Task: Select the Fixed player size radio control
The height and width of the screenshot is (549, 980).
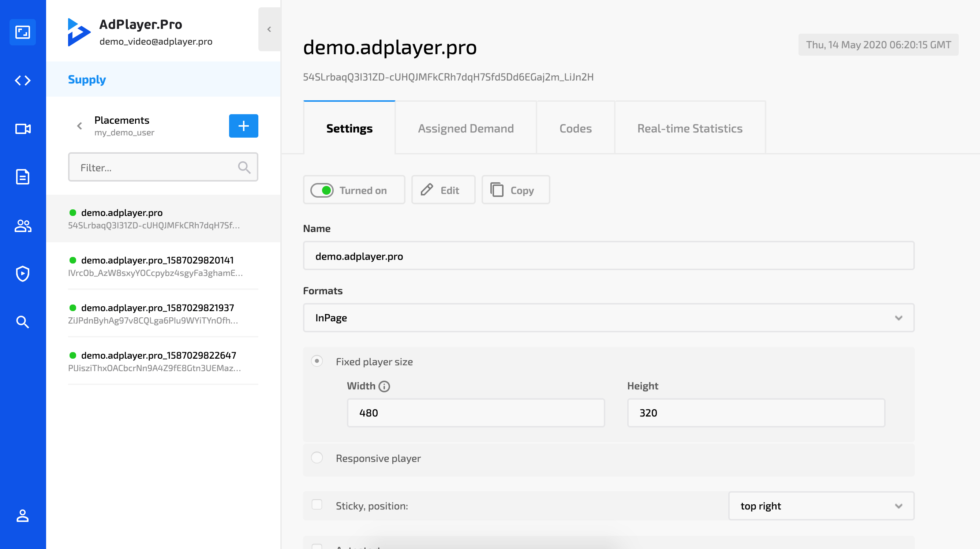Action: [317, 361]
